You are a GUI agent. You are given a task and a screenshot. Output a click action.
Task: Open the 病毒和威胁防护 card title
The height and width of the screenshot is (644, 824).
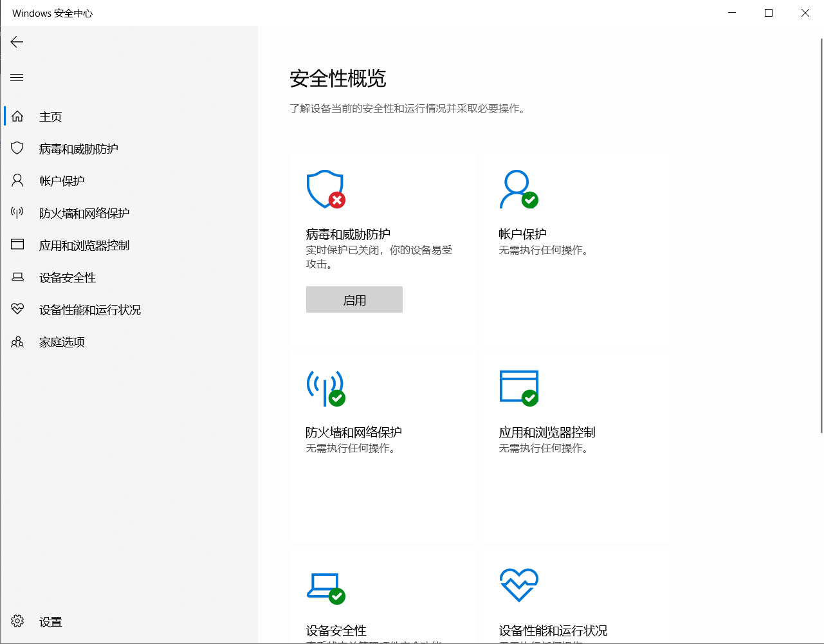pyautogui.click(x=348, y=234)
